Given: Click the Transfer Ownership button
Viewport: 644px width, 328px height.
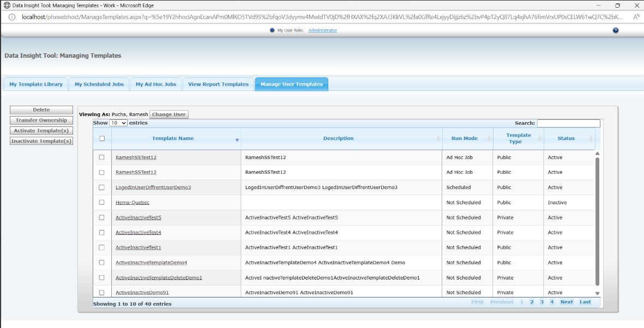Looking at the screenshot, I should tap(41, 120).
